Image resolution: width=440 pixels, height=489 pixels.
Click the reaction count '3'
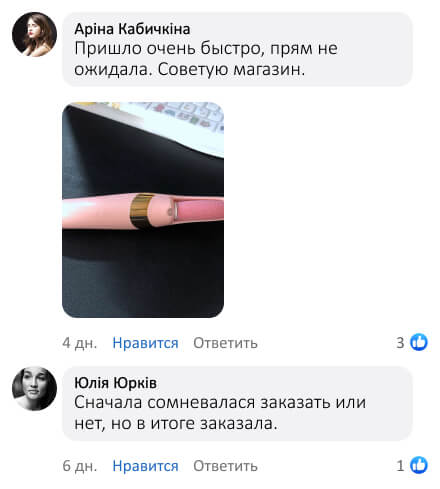[x=400, y=342]
